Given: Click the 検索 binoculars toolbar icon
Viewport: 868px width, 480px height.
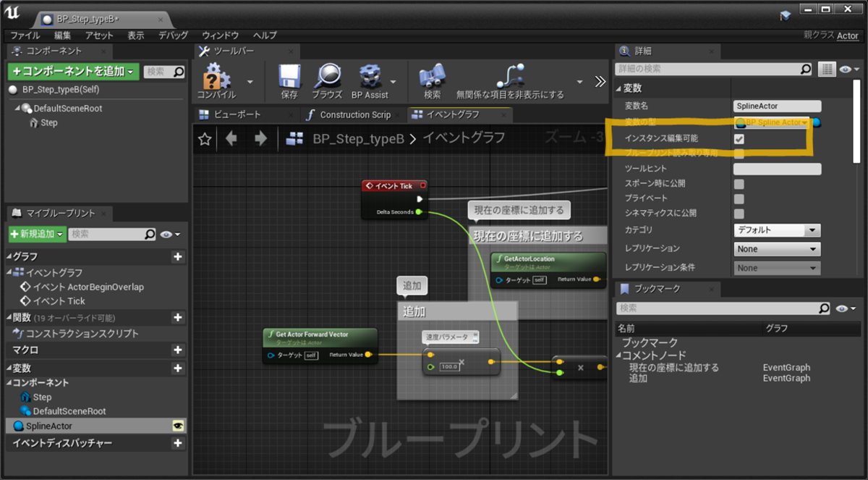Looking at the screenshot, I should [x=433, y=81].
